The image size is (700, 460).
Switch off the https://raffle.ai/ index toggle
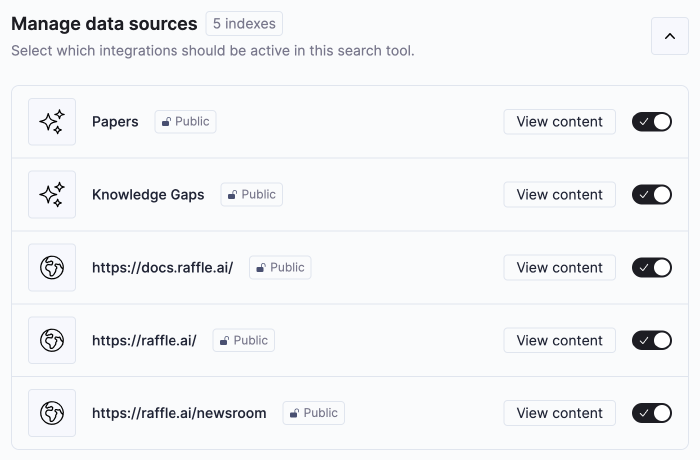[x=651, y=340]
